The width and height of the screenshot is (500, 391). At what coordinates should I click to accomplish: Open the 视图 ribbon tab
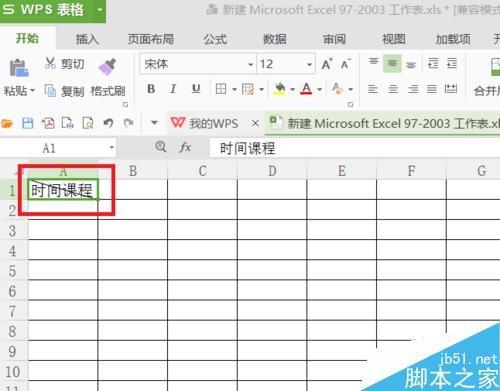pos(394,39)
